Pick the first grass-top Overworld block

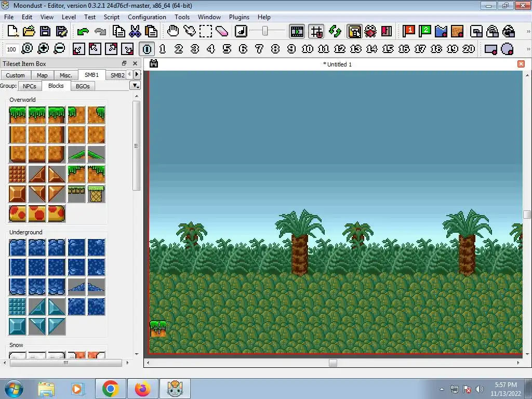(x=17, y=115)
